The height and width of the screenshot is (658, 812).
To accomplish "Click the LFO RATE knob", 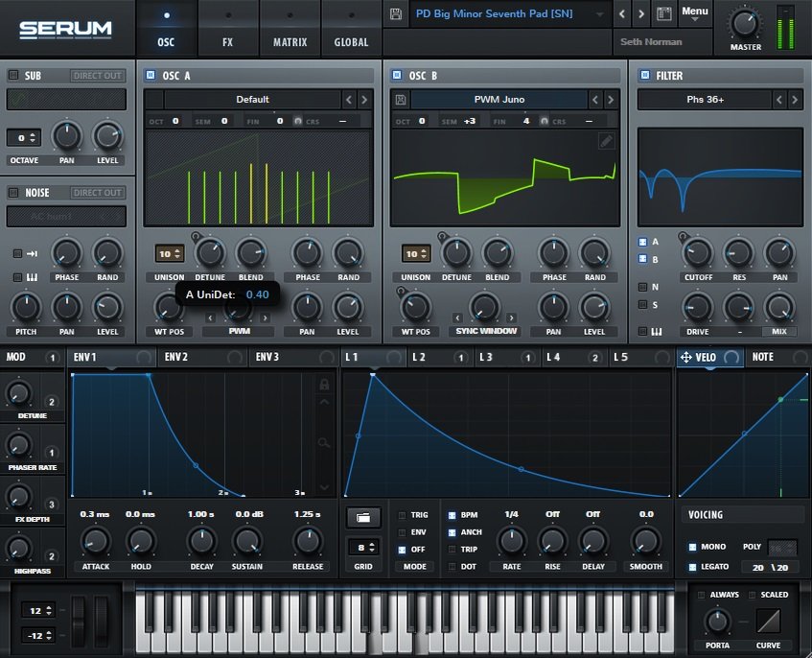I will (x=512, y=541).
